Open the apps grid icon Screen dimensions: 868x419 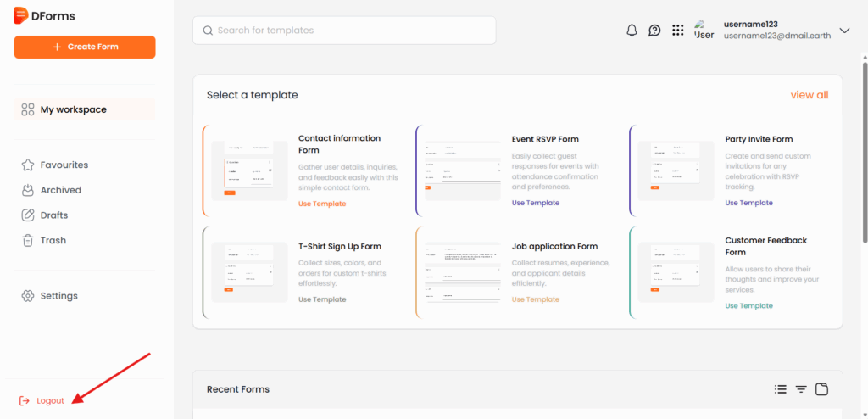tap(677, 31)
